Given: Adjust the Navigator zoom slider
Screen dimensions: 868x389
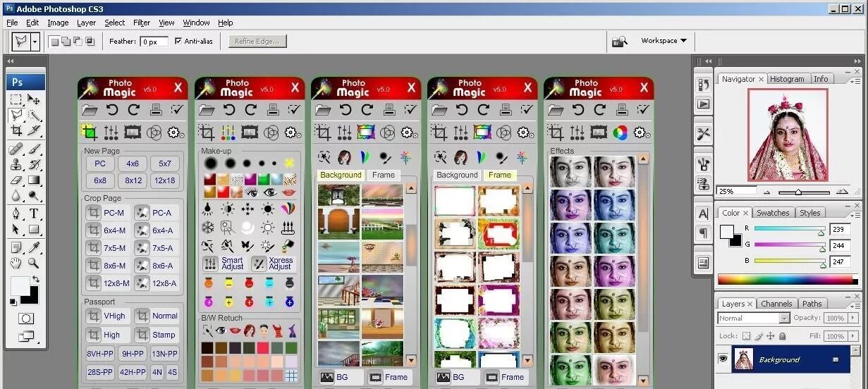Looking at the screenshot, I should (x=798, y=192).
